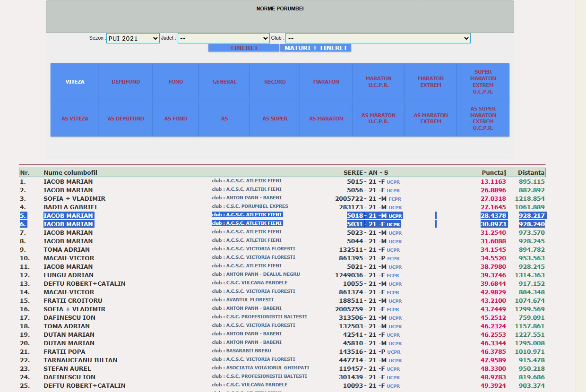Click the TINERET button
This screenshot has height=392, width=586.
tap(244, 48)
